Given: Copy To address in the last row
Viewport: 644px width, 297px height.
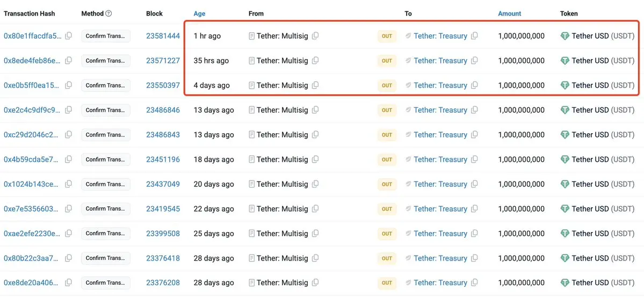Looking at the screenshot, I should (x=474, y=283).
